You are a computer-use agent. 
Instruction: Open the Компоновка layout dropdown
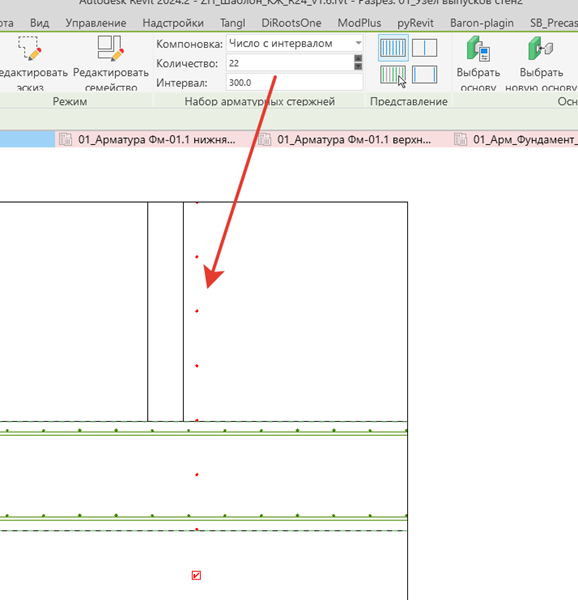click(x=295, y=44)
